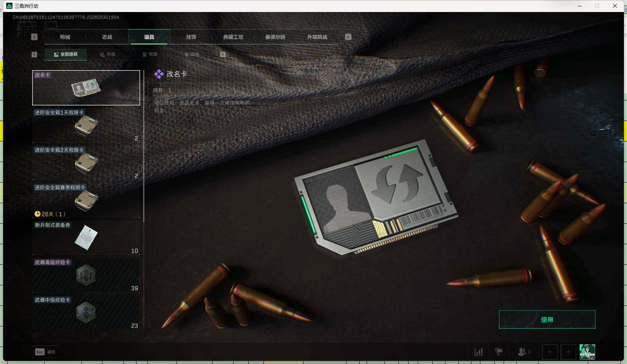The image size is (627, 364).
Task: Open the statistics bar chart icon
Action: pyautogui.click(x=479, y=352)
